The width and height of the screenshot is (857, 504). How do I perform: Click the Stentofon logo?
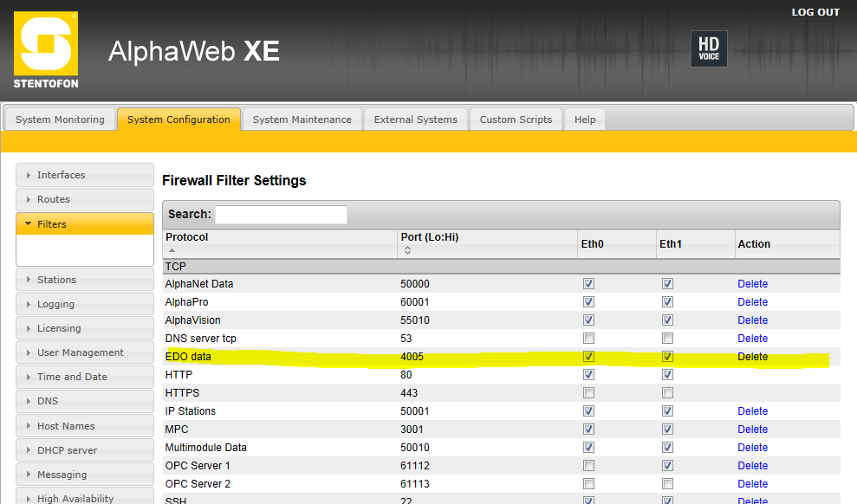pyautogui.click(x=46, y=50)
